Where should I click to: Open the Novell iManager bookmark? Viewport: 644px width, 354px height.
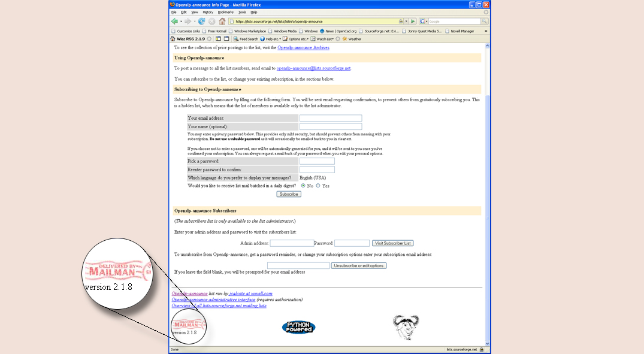[x=459, y=31]
